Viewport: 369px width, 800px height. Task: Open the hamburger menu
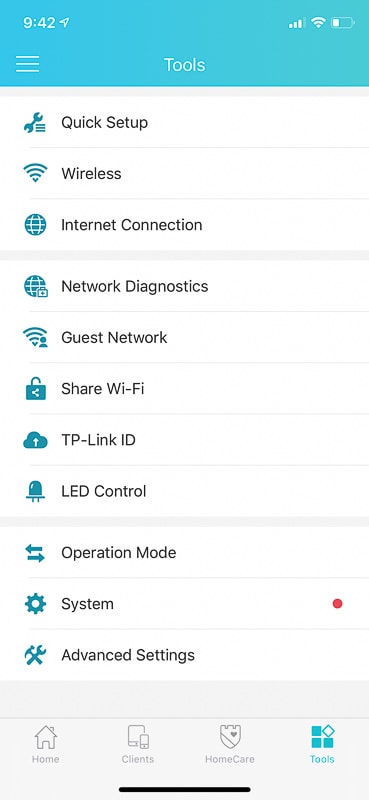(27, 64)
